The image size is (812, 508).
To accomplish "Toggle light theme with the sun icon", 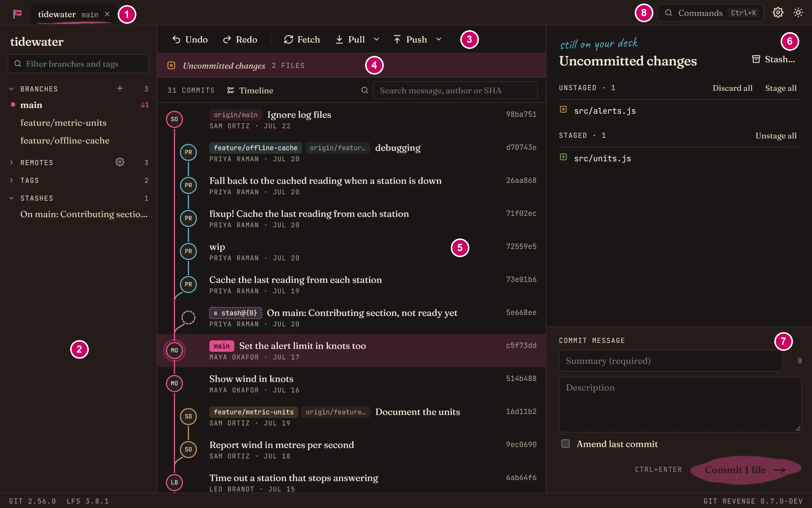I will (798, 13).
